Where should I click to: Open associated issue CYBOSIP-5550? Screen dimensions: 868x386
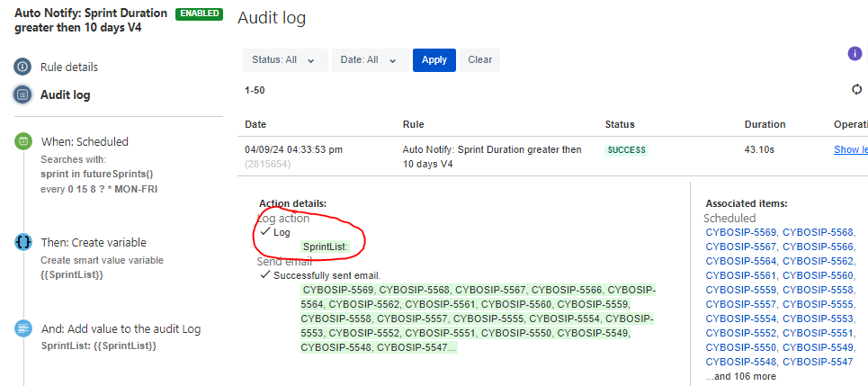coord(741,347)
